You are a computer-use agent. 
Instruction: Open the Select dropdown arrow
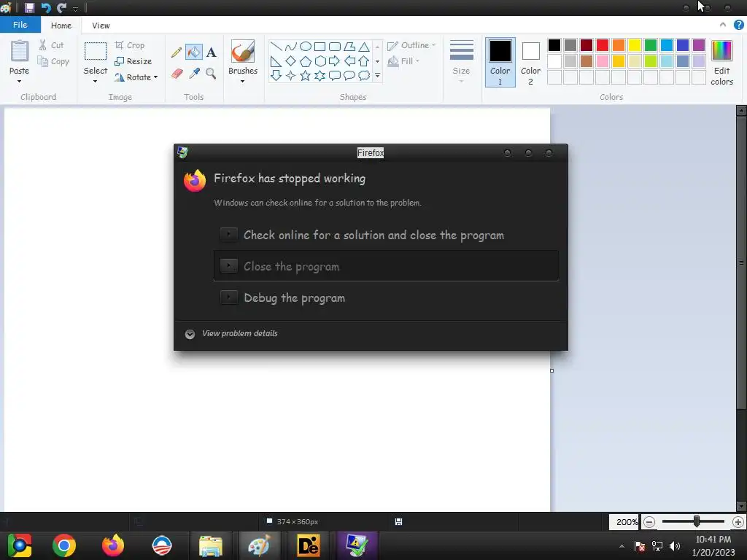(x=96, y=82)
